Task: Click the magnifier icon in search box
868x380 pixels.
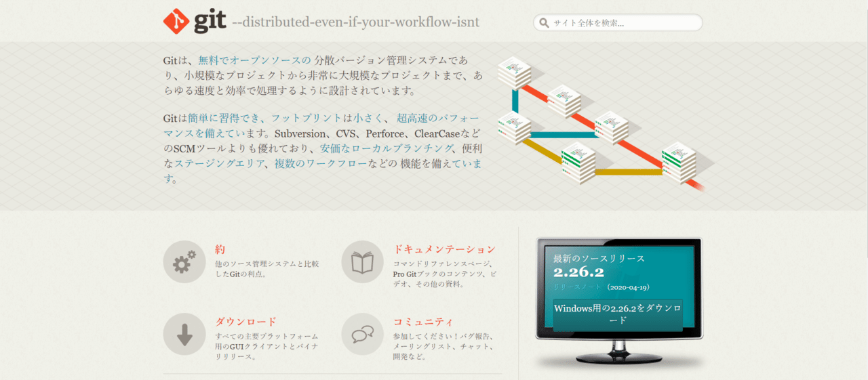Action: (x=544, y=23)
